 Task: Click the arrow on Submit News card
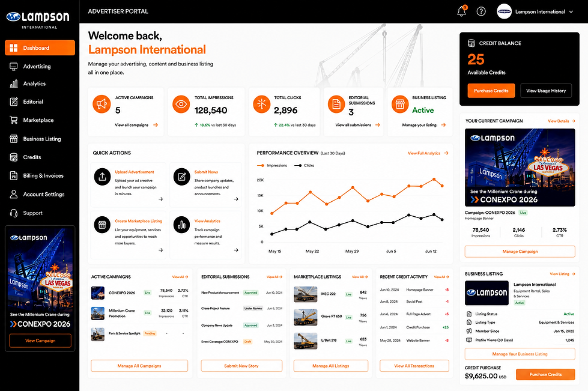[x=236, y=199]
